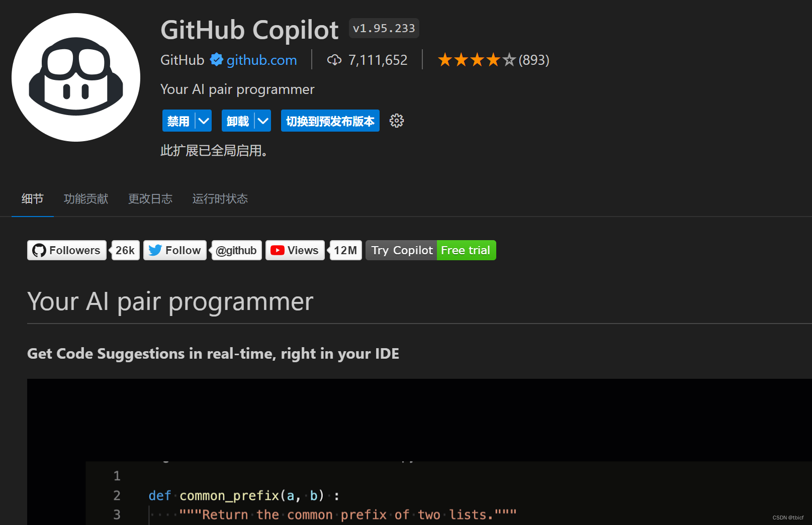812x525 pixels.
Task: Click the GitHub Copilot extension logo
Action: [x=76, y=77]
